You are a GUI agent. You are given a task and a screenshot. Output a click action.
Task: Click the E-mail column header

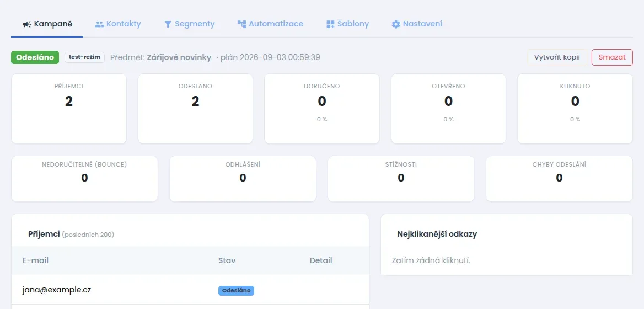36,260
